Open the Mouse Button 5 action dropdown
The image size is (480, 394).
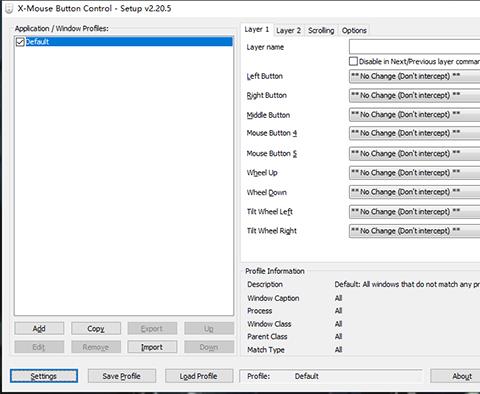tap(414, 154)
